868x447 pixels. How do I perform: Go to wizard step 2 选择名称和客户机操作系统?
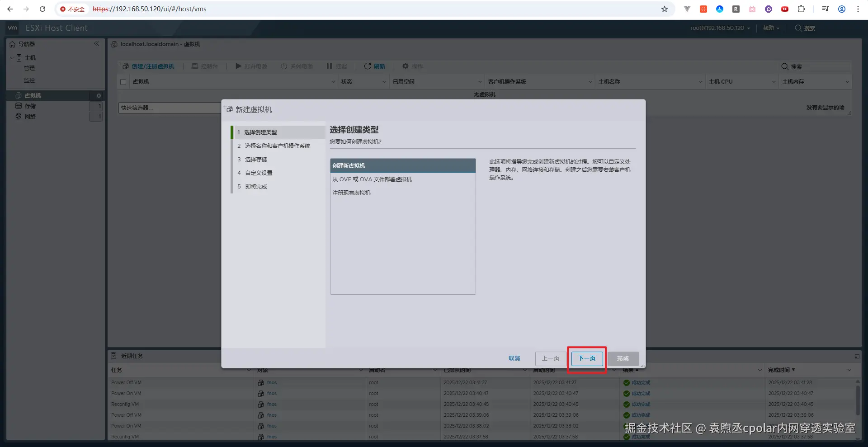coord(278,146)
